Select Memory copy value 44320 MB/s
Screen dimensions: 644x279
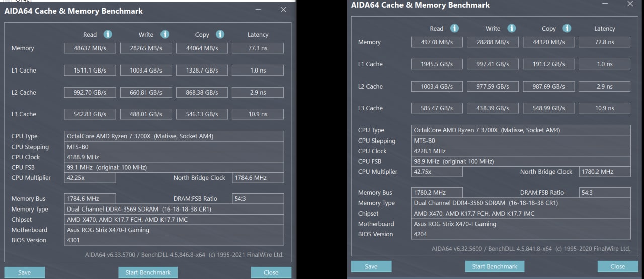(x=548, y=42)
